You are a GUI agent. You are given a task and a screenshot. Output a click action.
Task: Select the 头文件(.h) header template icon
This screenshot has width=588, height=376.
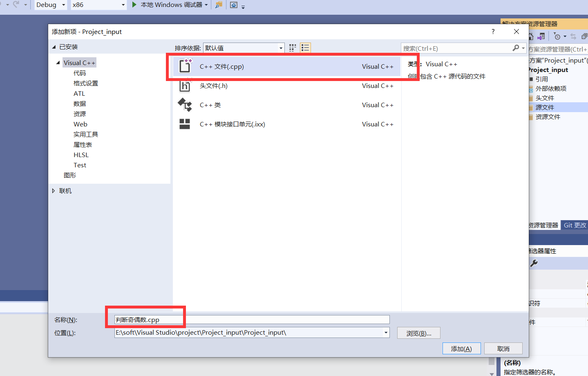pos(185,86)
